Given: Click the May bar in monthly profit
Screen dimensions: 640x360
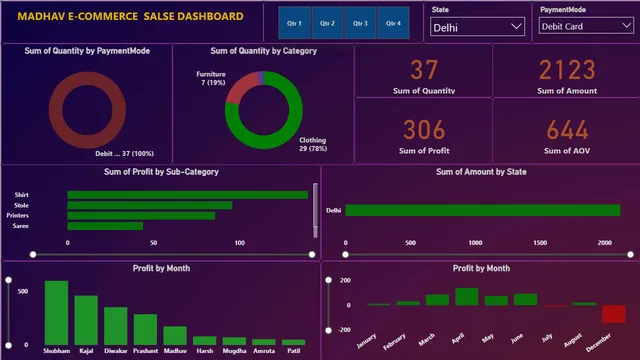Looking at the screenshot, I should pyautogui.click(x=496, y=301).
